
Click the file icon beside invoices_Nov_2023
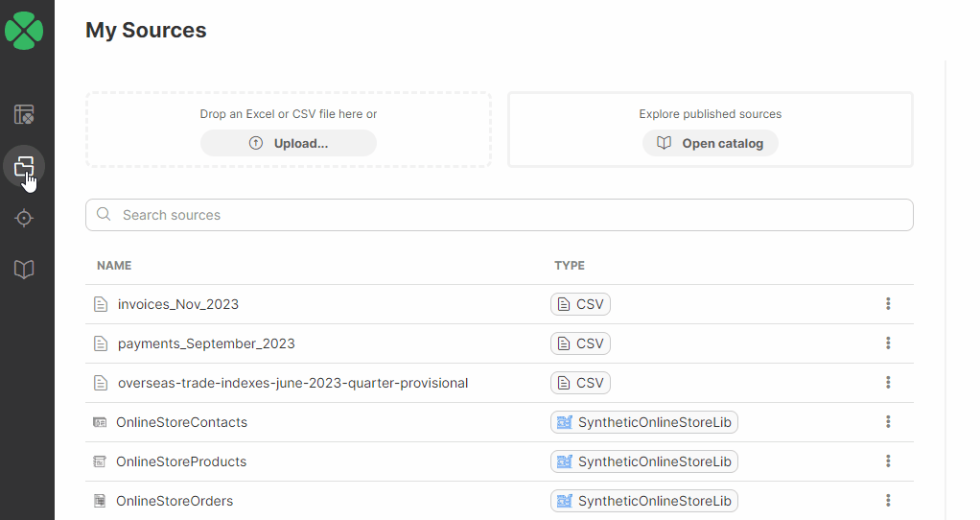coord(101,304)
